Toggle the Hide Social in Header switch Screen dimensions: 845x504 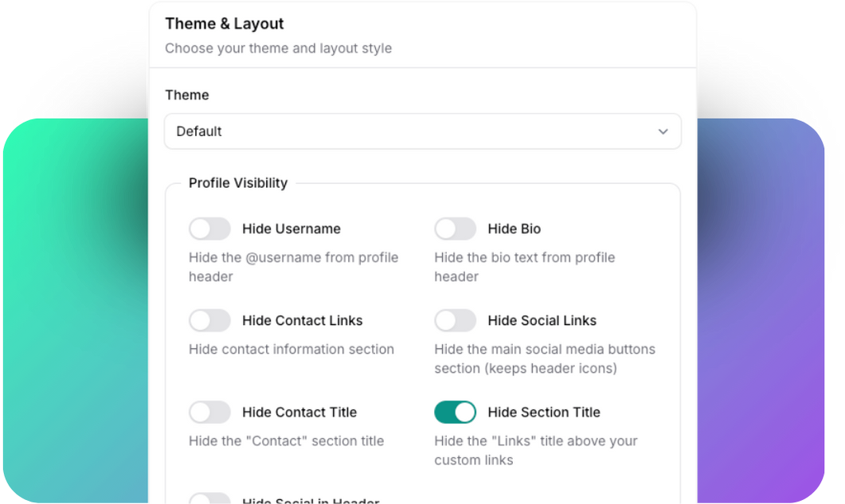click(209, 499)
